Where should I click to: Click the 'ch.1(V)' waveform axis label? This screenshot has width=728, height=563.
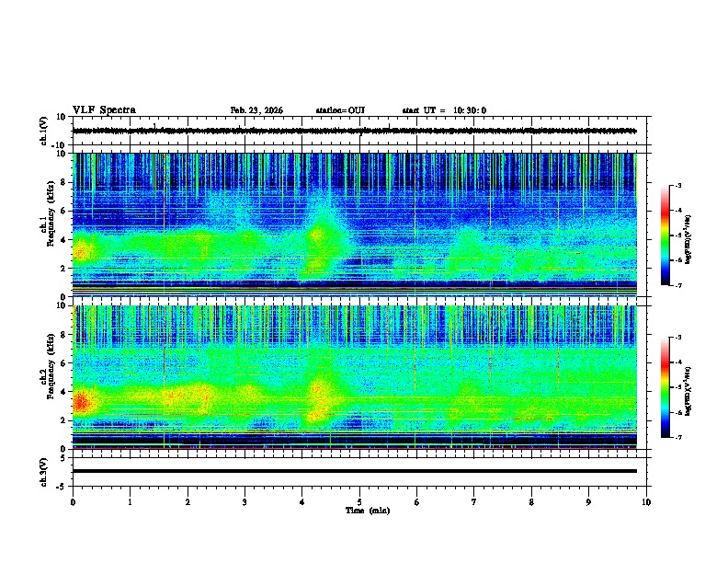[44, 131]
